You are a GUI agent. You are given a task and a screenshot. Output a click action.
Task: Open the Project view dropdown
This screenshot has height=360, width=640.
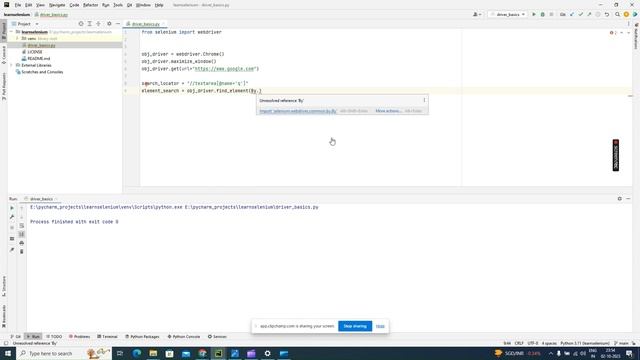point(25,24)
